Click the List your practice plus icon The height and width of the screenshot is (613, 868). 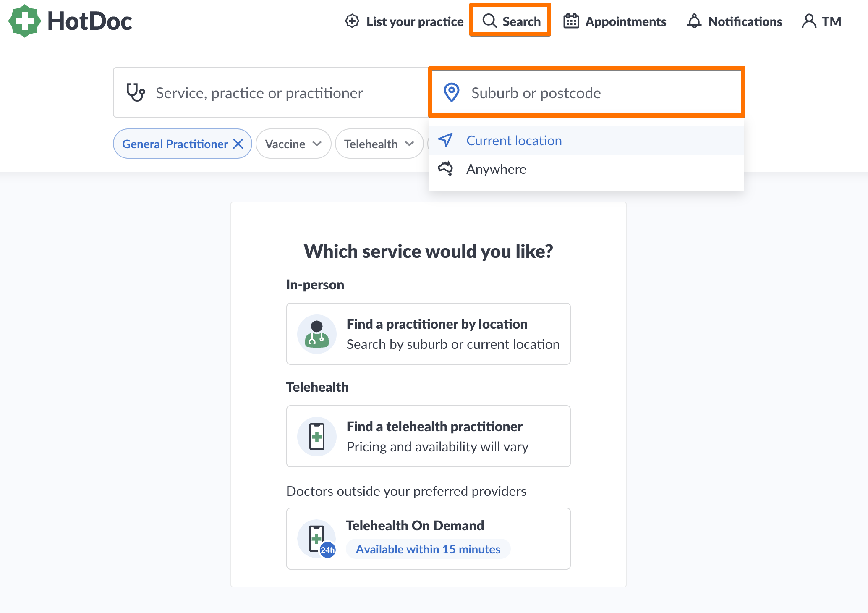click(352, 21)
